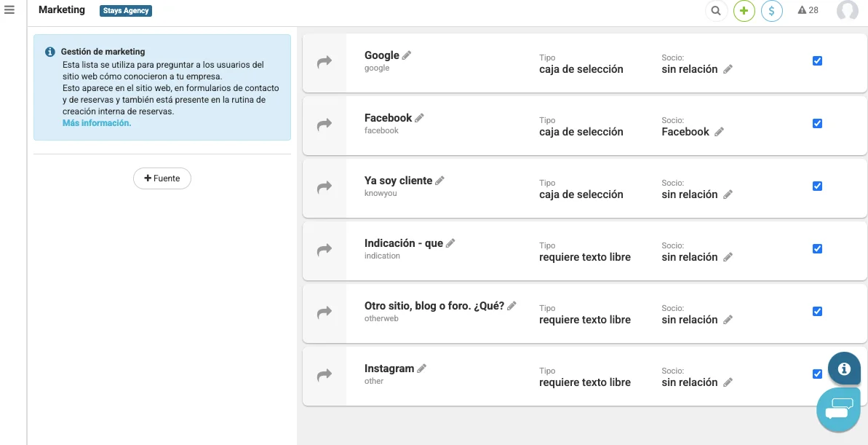Open the Más información link

97,123
